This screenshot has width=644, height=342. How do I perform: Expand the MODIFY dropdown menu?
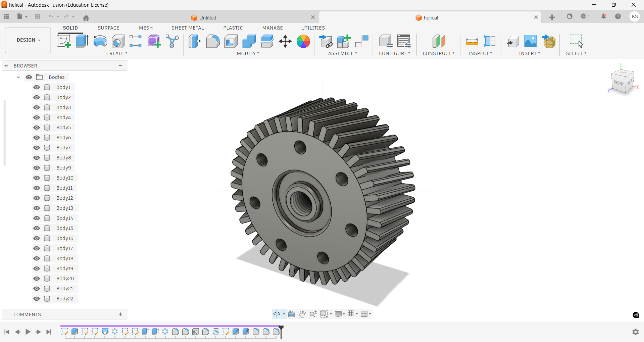pyautogui.click(x=248, y=53)
